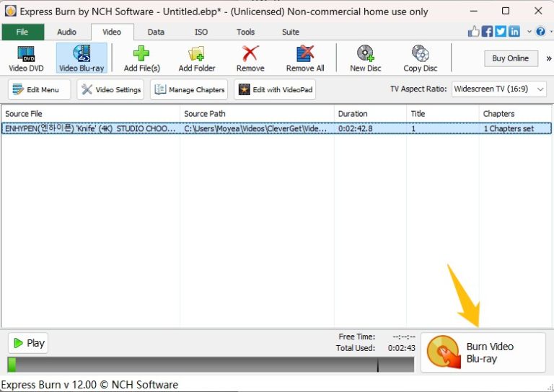Maximize the Express Burn window
The image size is (554, 392).
[506, 11]
